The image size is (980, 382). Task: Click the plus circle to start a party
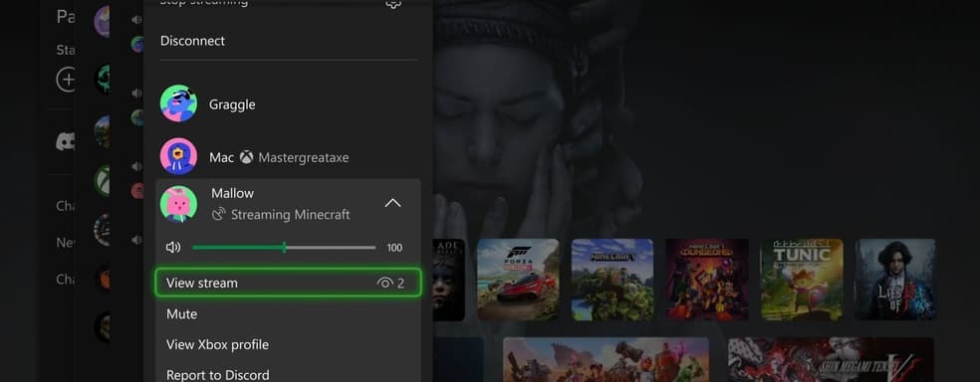click(67, 80)
